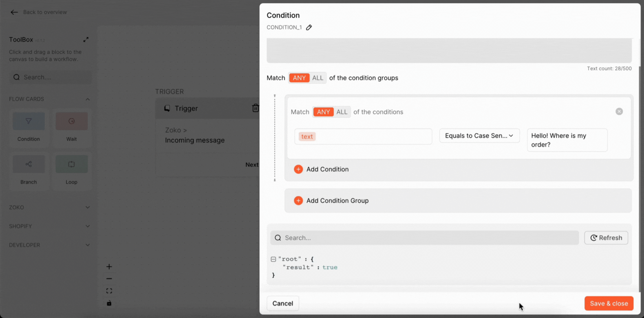Remove the condition group with x icon
Viewport: 644px width, 318px height.
tap(619, 112)
